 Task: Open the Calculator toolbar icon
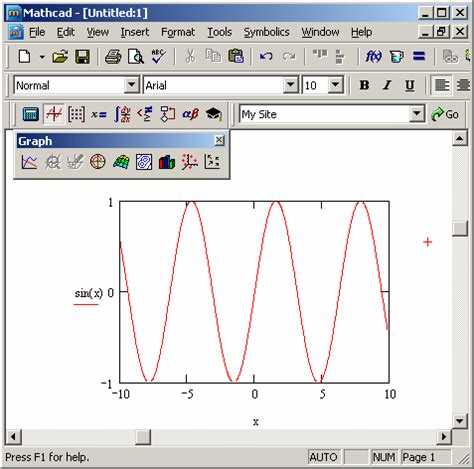30,114
